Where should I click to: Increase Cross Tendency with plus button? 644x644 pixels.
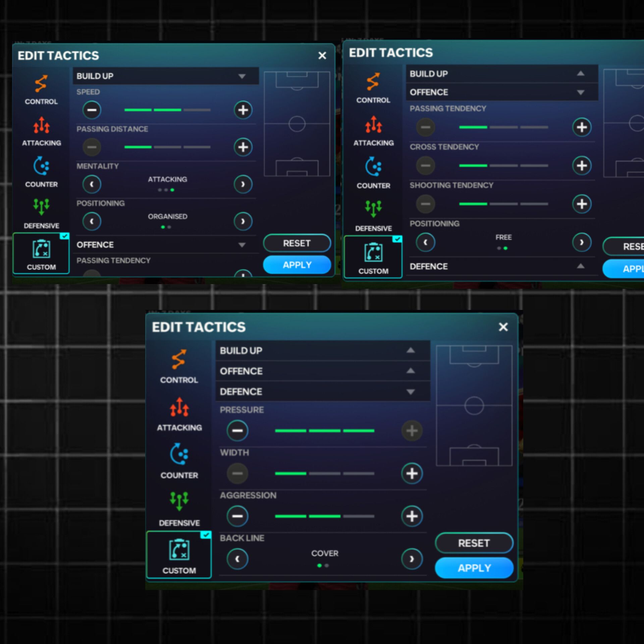pyautogui.click(x=582, y=165)
